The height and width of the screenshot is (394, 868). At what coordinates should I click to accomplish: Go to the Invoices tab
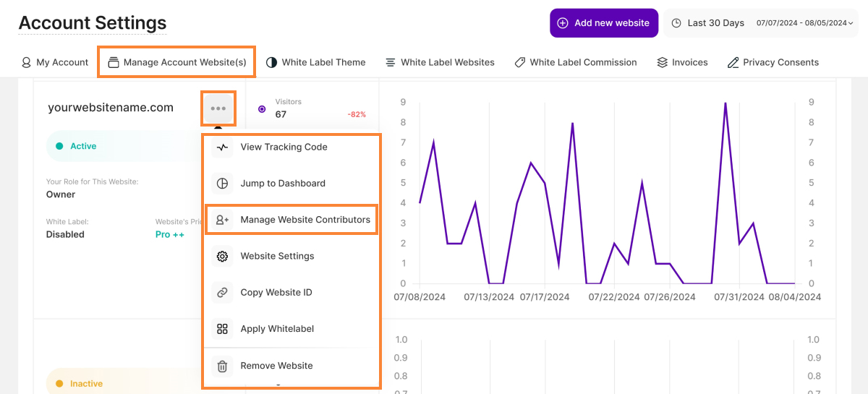coord(682,62)
